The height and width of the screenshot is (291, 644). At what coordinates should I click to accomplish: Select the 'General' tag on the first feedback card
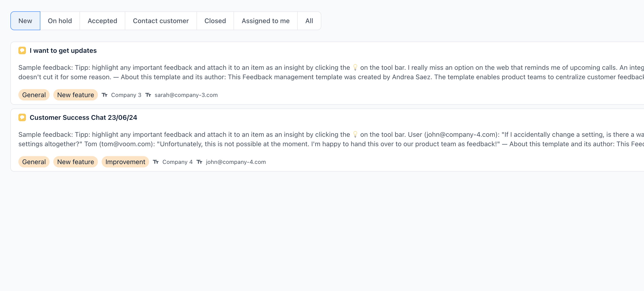(x=34, y=95)
